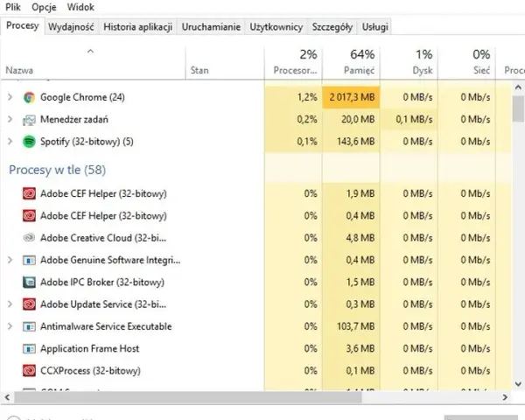Switch to the Historia aplikacji tab
Screen dimensions: 525x420
[x=137, y=27]
